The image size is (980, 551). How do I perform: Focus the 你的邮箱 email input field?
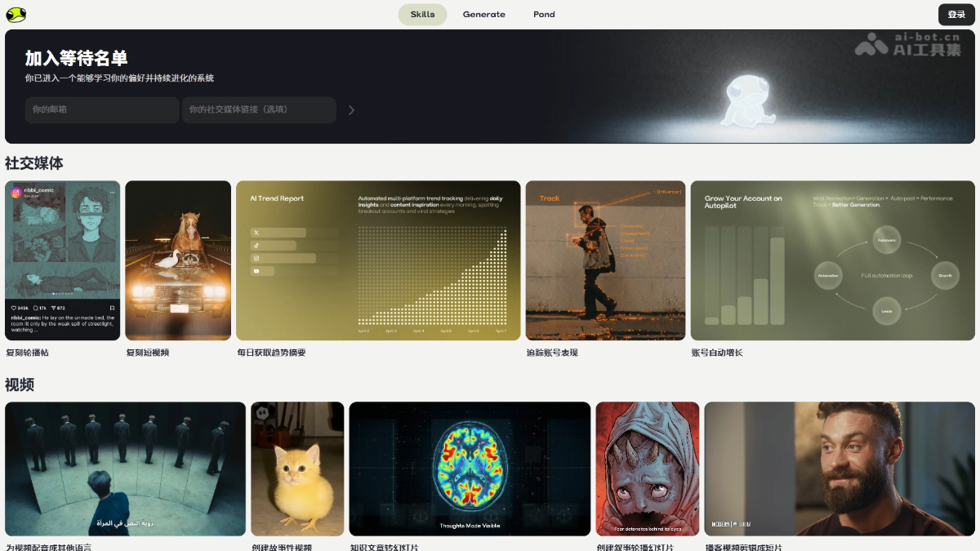tap(101, 110)
